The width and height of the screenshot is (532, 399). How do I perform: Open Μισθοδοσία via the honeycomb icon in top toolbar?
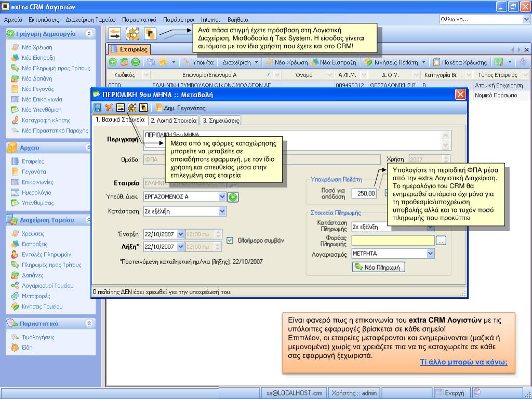point(132,34)
